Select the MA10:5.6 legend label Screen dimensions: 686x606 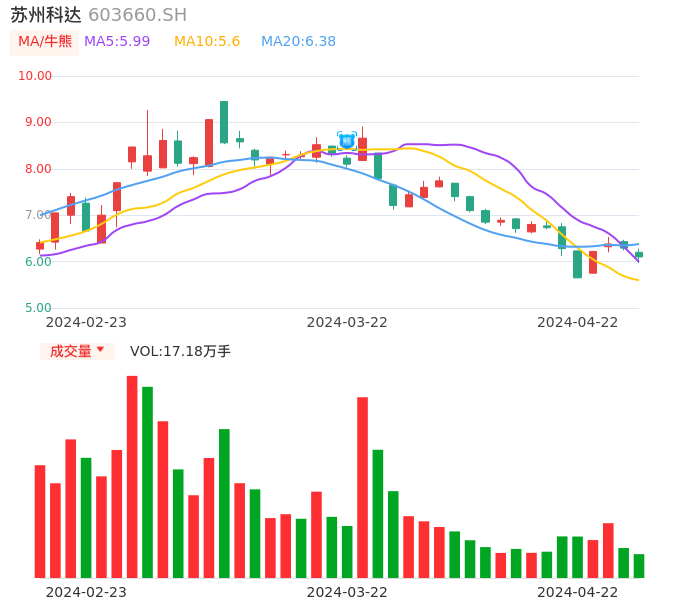(207, 42)
